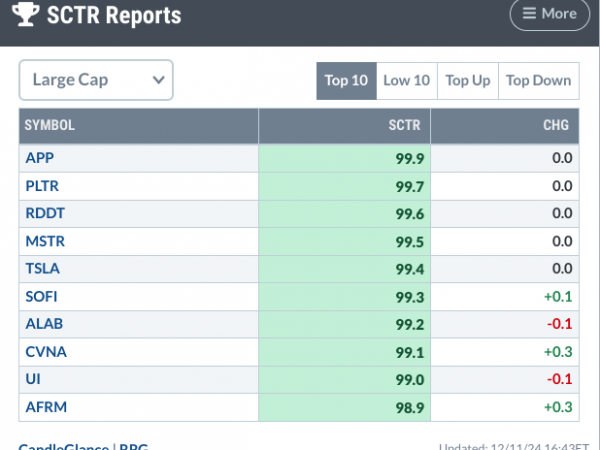Open the PLTR symbol link

point(42,186)
